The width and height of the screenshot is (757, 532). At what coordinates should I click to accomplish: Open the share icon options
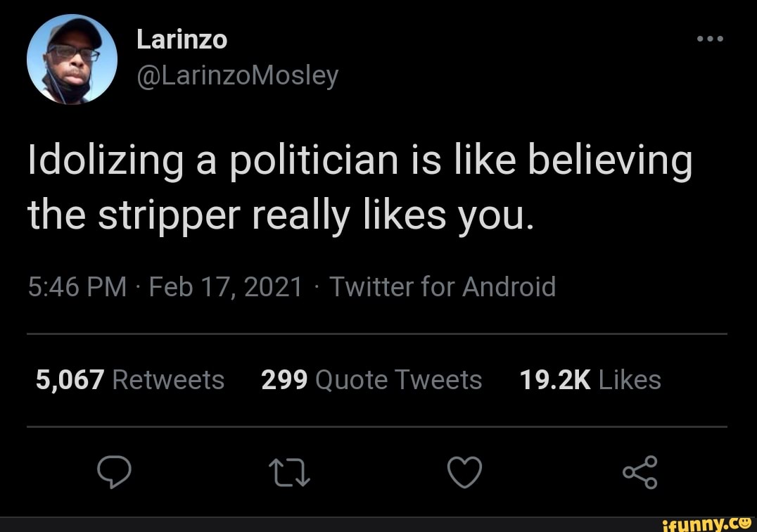point(640,472)
